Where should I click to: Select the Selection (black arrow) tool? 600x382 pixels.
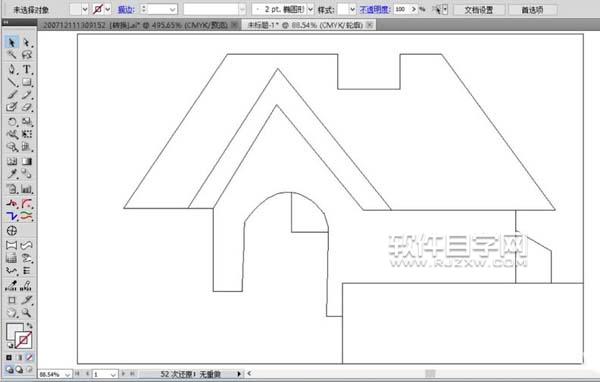point(12,42)
